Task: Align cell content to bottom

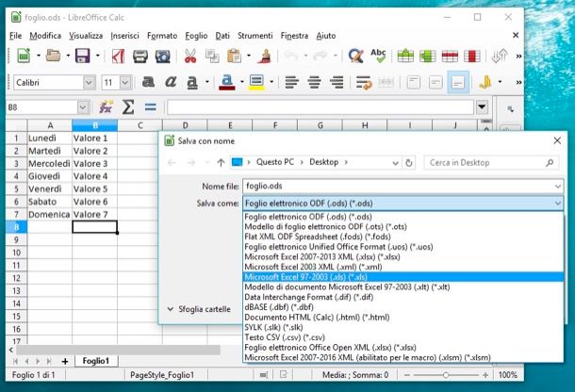Action: point(458,83)
